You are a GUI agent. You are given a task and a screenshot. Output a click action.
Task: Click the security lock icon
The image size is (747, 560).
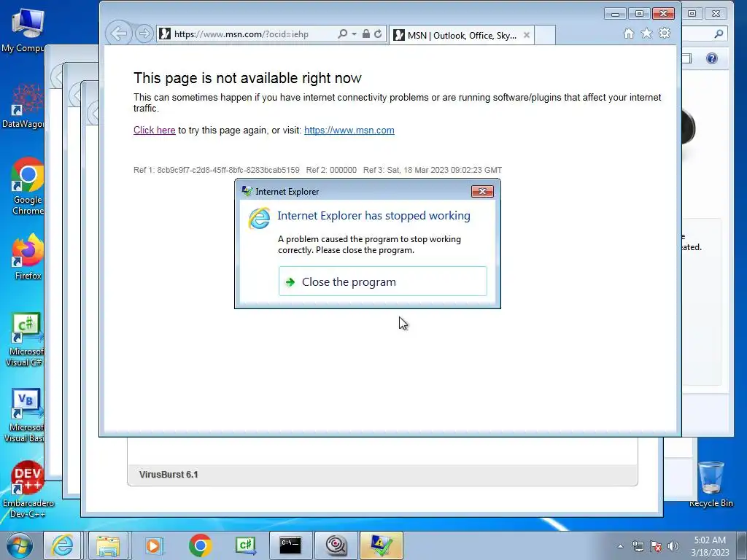366,34
